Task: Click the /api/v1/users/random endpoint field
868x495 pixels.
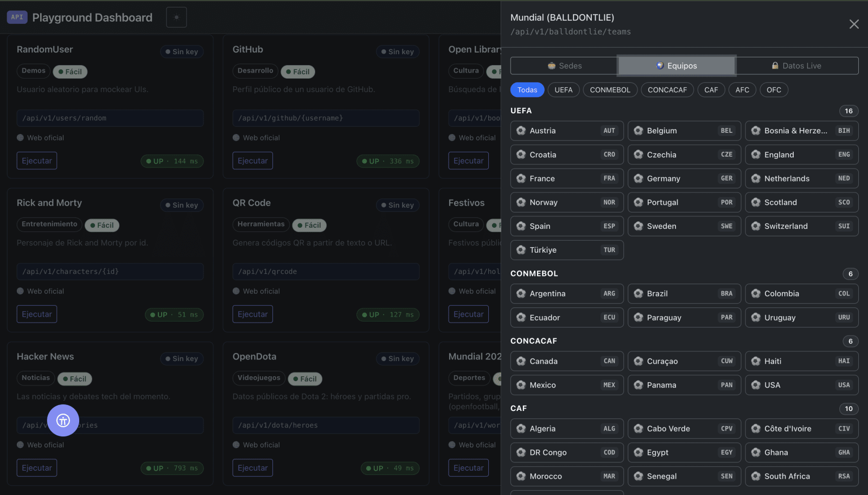Action: point(110,118)
